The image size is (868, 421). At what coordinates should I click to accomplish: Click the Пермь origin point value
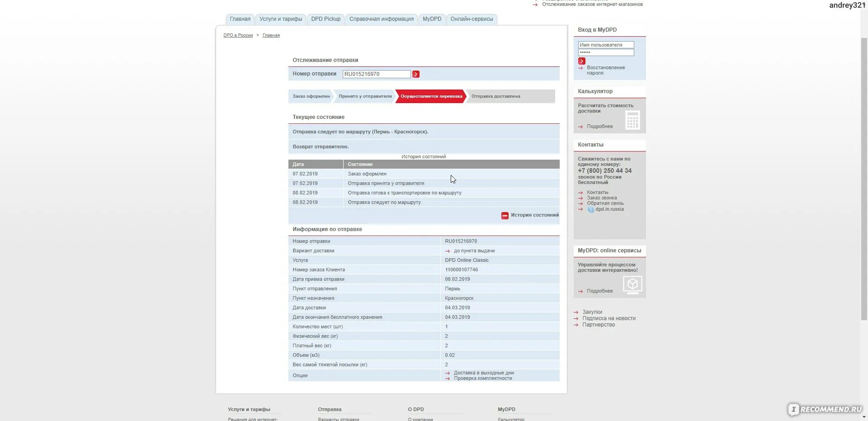click(453, 289)
